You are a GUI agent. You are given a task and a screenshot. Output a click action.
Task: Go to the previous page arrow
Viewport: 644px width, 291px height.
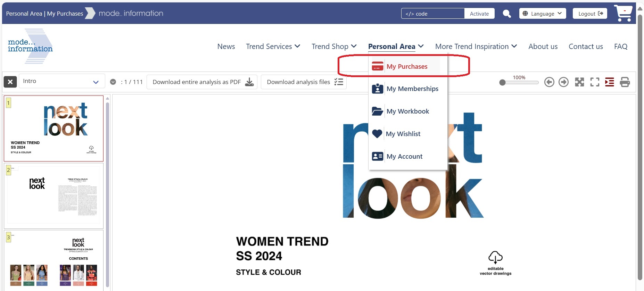pos(549,82)
